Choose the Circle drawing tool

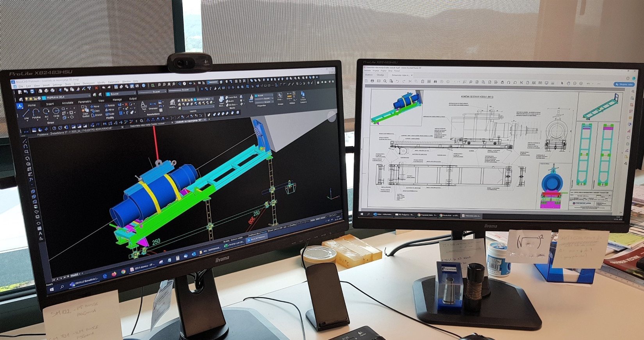(x=56, y=113)
